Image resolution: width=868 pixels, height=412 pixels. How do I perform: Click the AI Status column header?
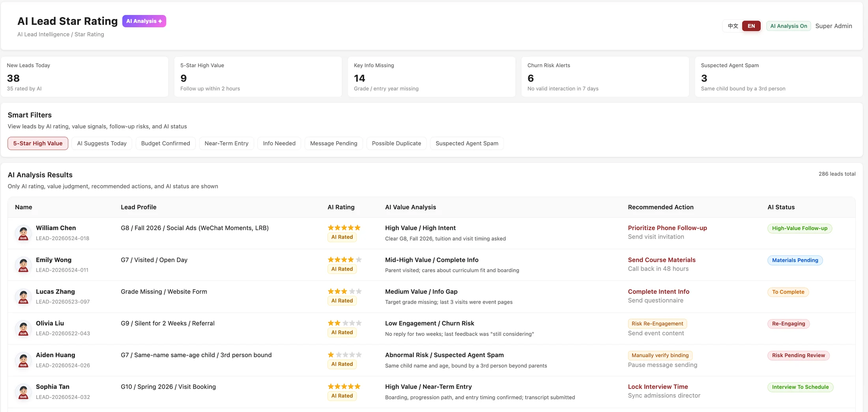781,207
